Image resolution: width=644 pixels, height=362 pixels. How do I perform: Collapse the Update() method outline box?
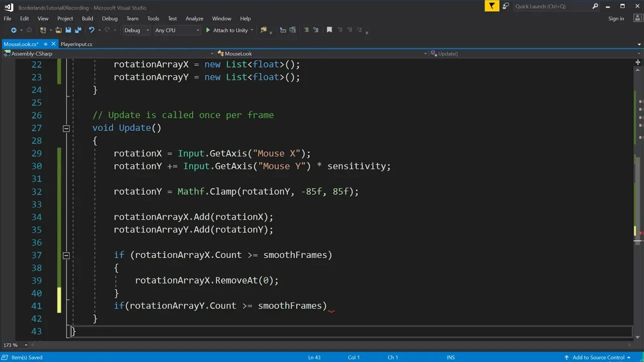[66, 128]
